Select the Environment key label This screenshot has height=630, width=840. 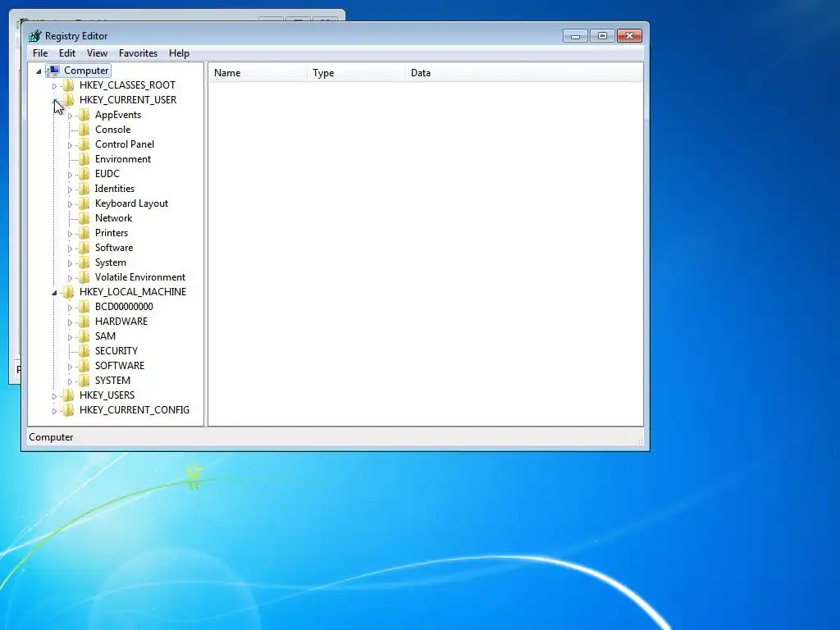tap(123, 159)
